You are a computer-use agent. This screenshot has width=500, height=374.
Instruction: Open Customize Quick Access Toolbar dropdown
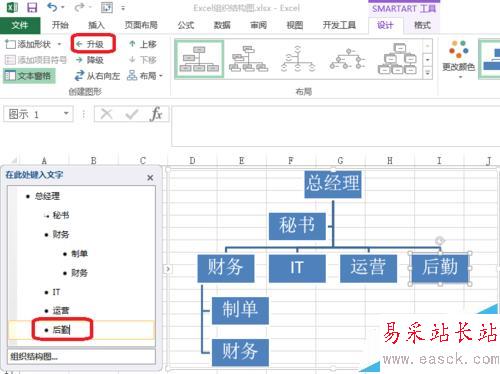pyautogui.click(x=123, y=8)
